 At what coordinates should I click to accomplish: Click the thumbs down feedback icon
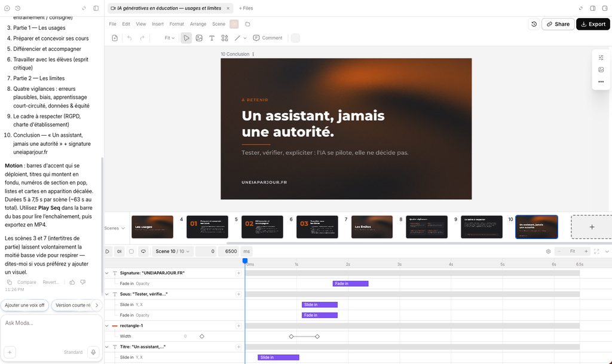click(82, 282)
